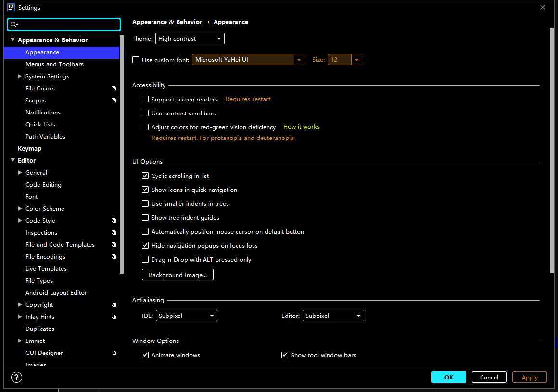Expand the General node under Editor

20,172
